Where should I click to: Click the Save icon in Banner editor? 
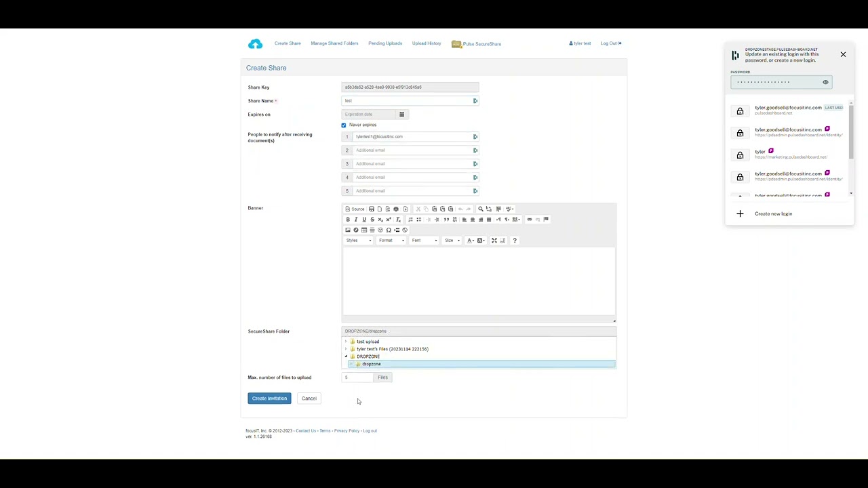point(372,209)
